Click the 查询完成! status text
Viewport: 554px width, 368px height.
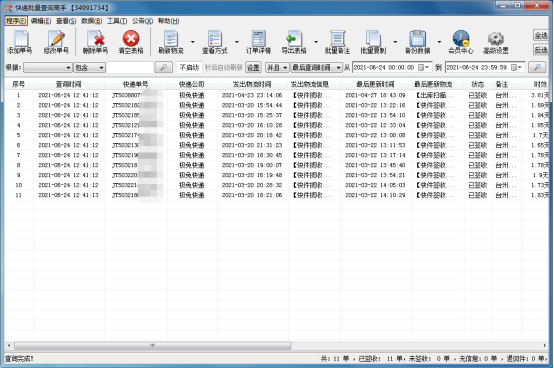pyautogui.click(x=19, y=359)
